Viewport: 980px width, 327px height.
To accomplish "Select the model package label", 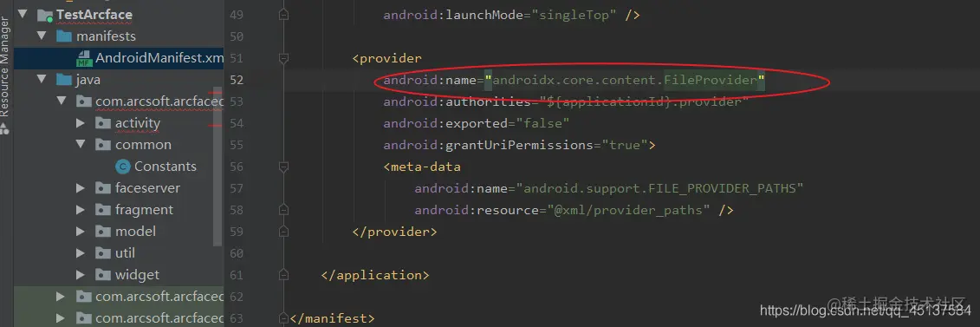I will (x=136, y=232).
